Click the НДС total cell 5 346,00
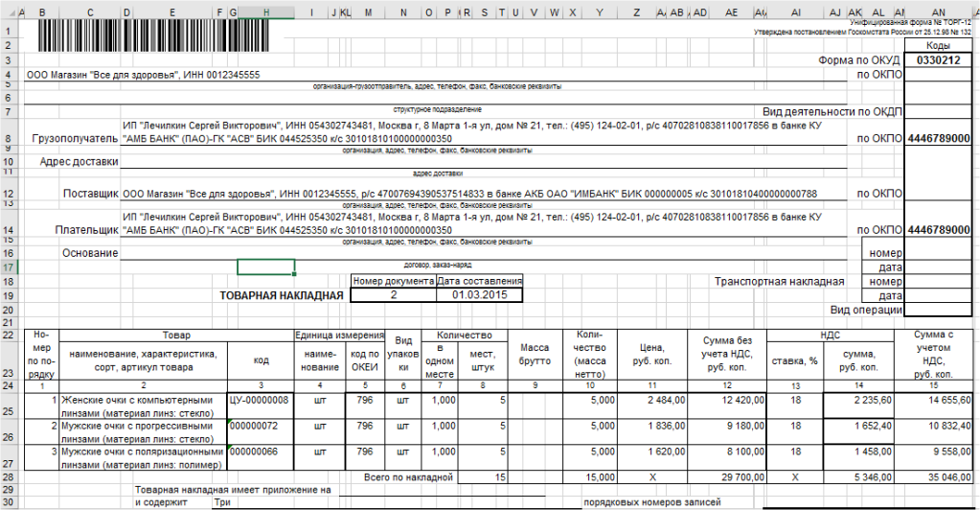The width and height of the screenshot is (980, 510). 859,476
